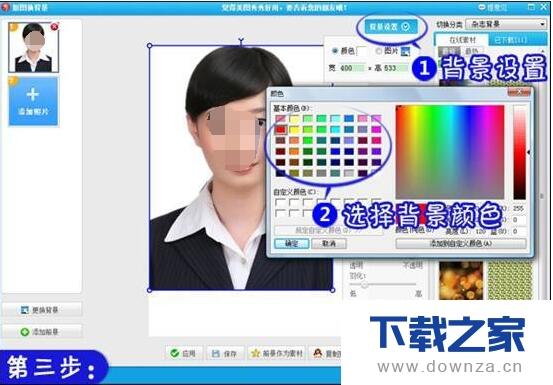Pick the cyan swatch in the second row

point(335,129)
